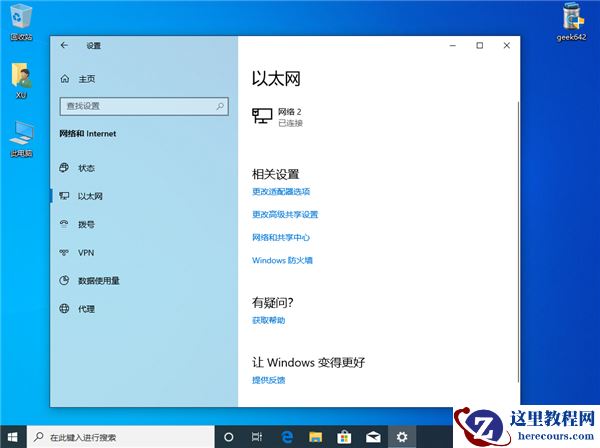600x448 pixels.
Task: Click the Settings gear on the taskbar
Action: click(402, 437)
